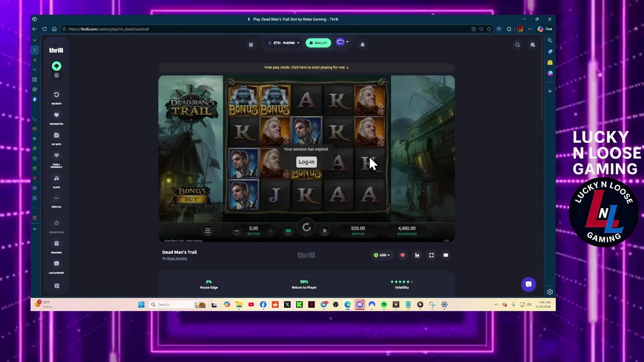Click the spin button
This screenshot has height=362, width=644.
tap(306, 228)
